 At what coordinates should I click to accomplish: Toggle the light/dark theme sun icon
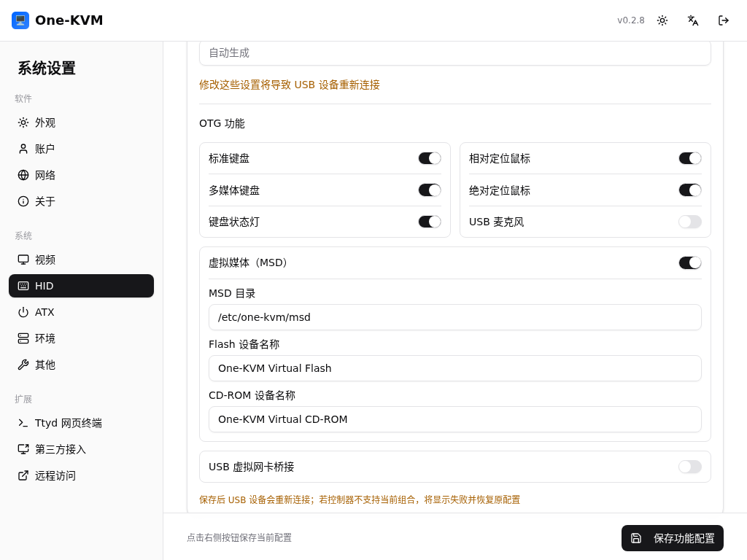[x=662, y=20]
